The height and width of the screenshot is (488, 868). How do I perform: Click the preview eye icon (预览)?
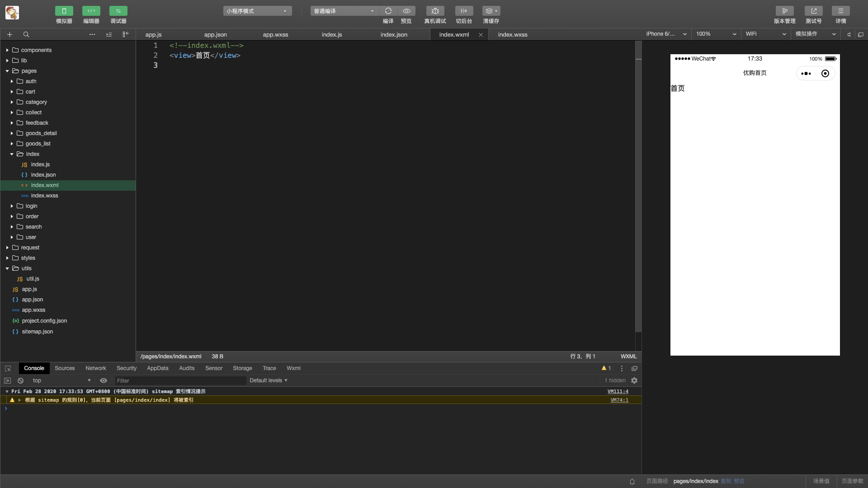[x=406, y=11]
